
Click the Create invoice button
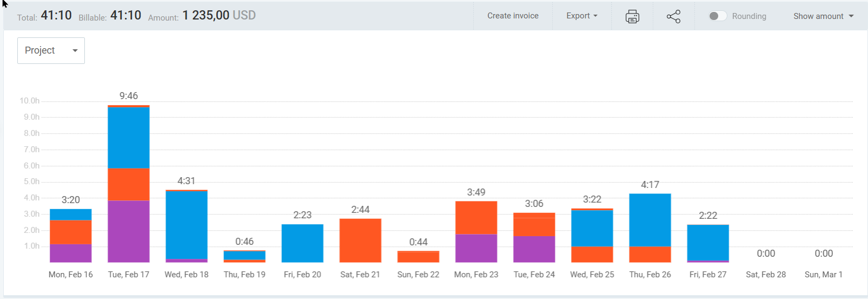pos(513,16)
